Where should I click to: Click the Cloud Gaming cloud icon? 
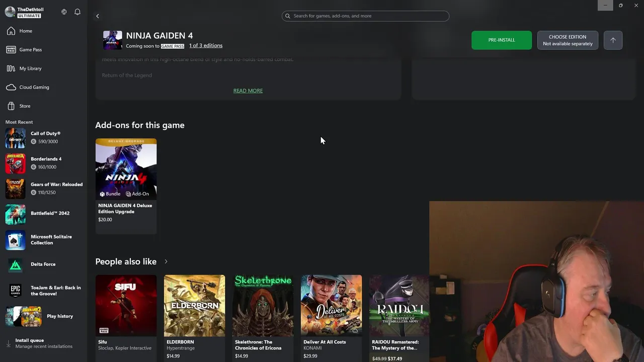(x=11, y=87)
